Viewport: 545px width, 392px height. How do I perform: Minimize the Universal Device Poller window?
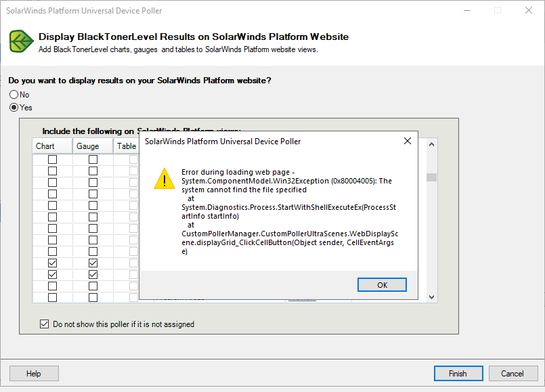(467, 10)
